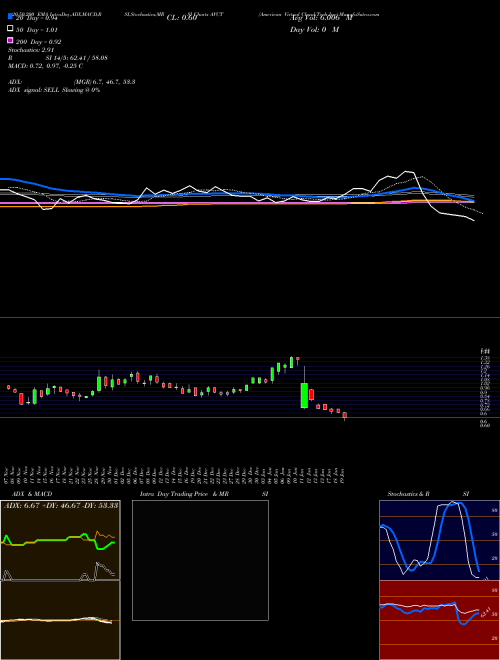Viewport: 500px width, 660px height.
Task: Open the red RSI chart panel
Action: pyautogui.click(x=439, y=620)
